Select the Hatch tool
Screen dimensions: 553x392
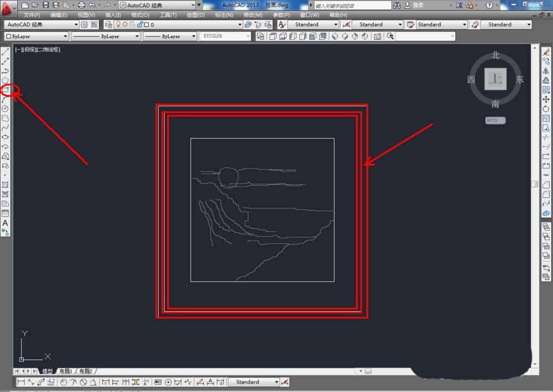(6, 185)
